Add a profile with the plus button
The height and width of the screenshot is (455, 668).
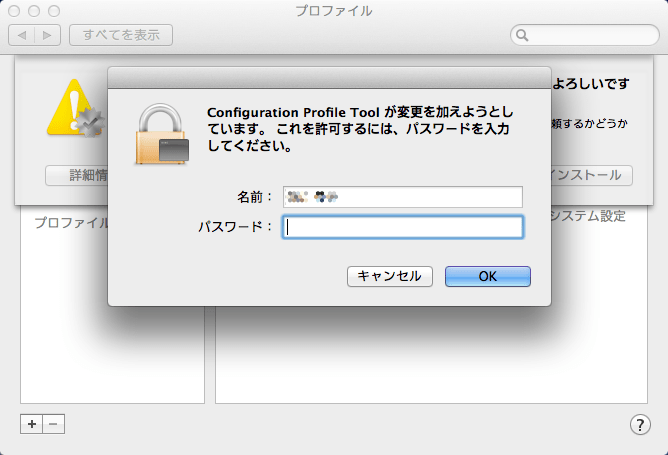pyautogui.click(x=32, y=424)
